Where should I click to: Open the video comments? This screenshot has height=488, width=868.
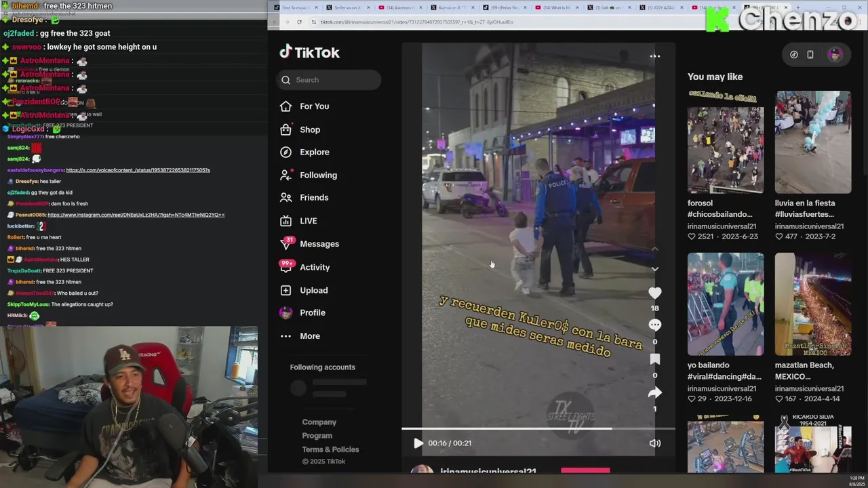pos(654,325)
